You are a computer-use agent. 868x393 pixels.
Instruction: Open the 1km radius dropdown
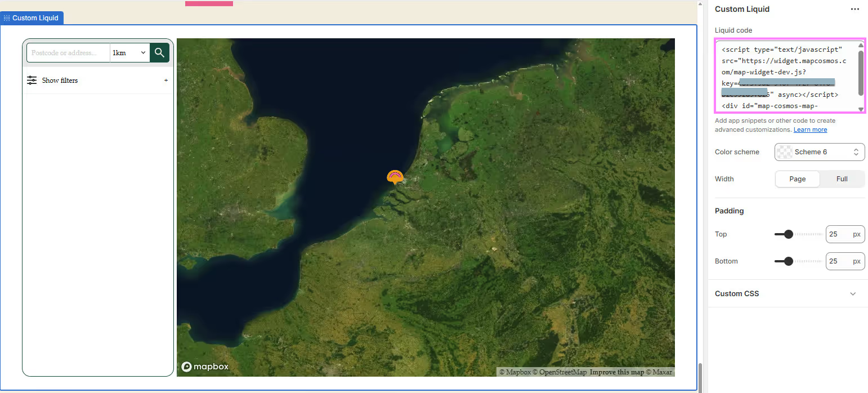pos(129,52)
